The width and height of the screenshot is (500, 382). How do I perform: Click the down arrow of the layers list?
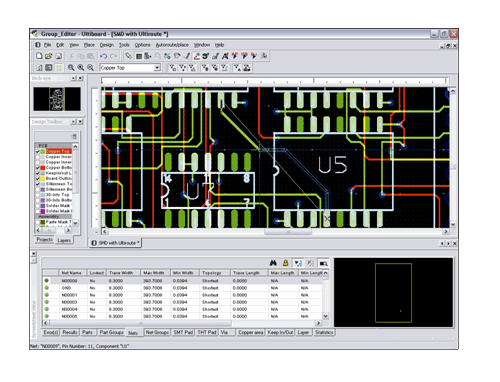pyautogui.click(x=76, y=223)
